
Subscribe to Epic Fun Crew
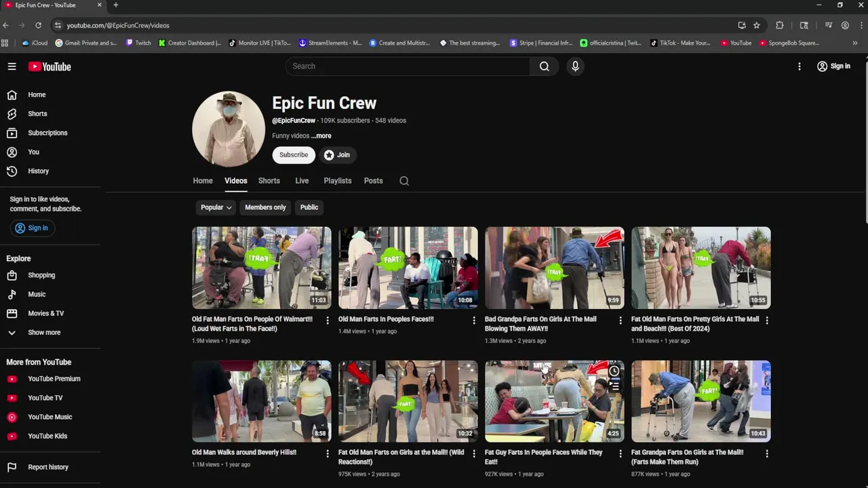point(294,155)
